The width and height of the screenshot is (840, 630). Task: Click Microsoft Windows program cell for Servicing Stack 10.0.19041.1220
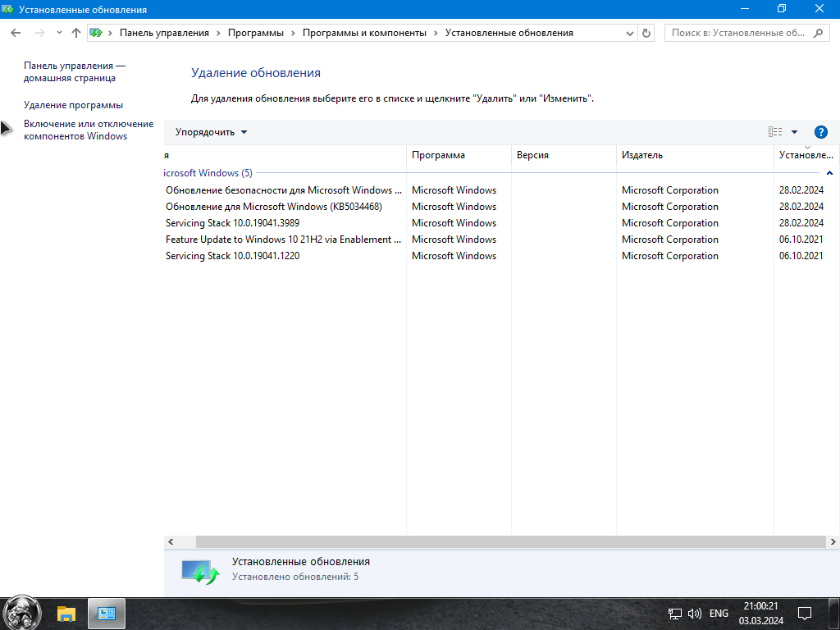click(454, 256)
